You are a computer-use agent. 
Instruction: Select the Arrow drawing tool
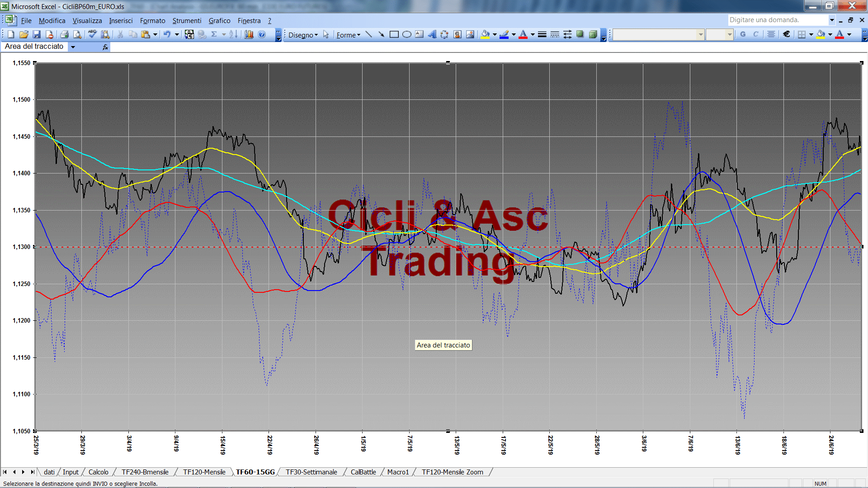pyautogui.click(x=381, y=34)
